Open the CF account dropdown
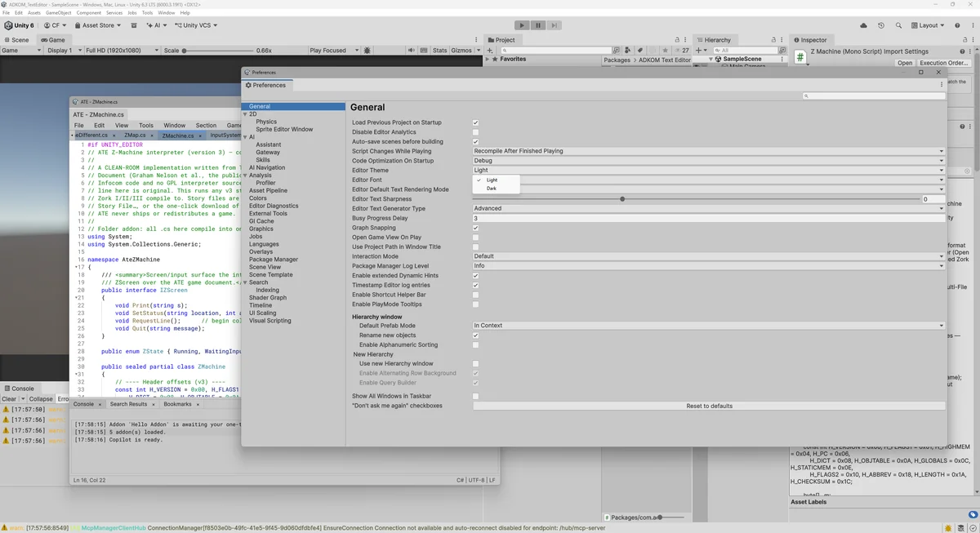The image size is (980, 533). tap(56, 25)
